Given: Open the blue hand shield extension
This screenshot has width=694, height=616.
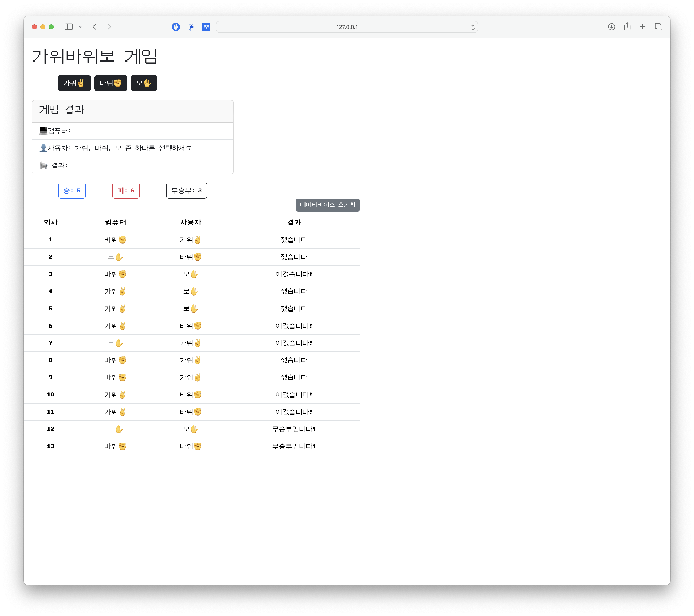Looking at the screenshot, I should tap(176, 27).
